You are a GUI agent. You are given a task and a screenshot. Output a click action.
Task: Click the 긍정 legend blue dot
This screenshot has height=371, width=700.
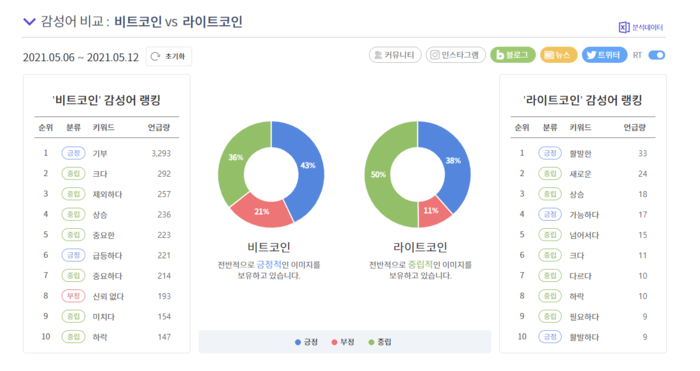pos(298,342)
